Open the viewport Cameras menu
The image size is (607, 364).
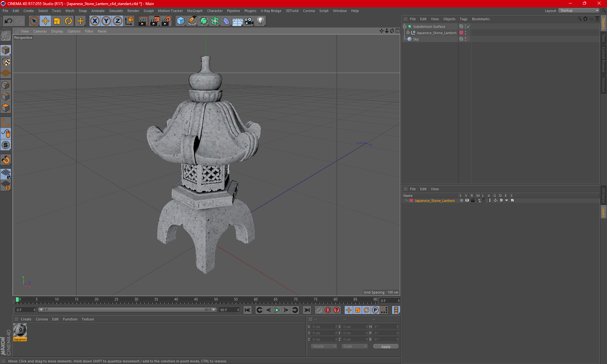(x=40, y=31)
